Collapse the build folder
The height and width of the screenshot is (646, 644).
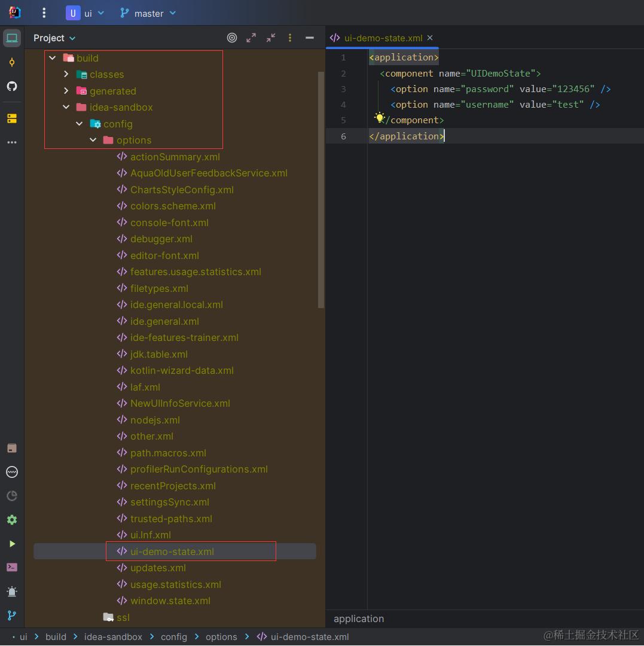coord(52,58)
